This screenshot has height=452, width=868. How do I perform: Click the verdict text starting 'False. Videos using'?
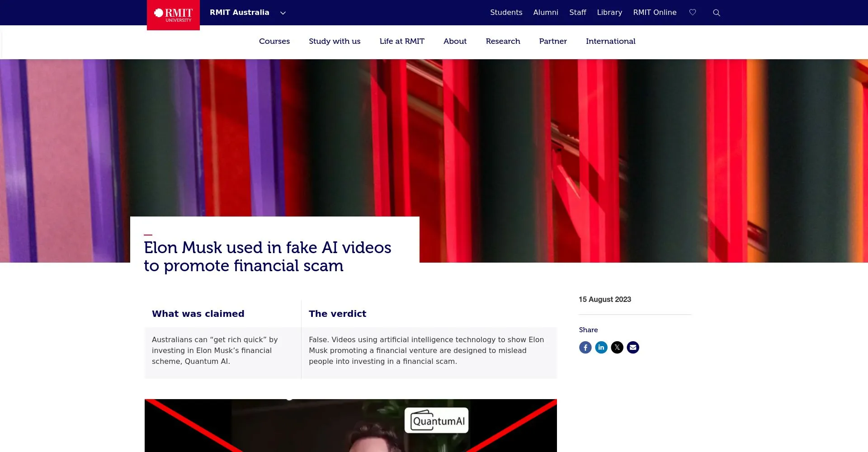coord(426,350)
